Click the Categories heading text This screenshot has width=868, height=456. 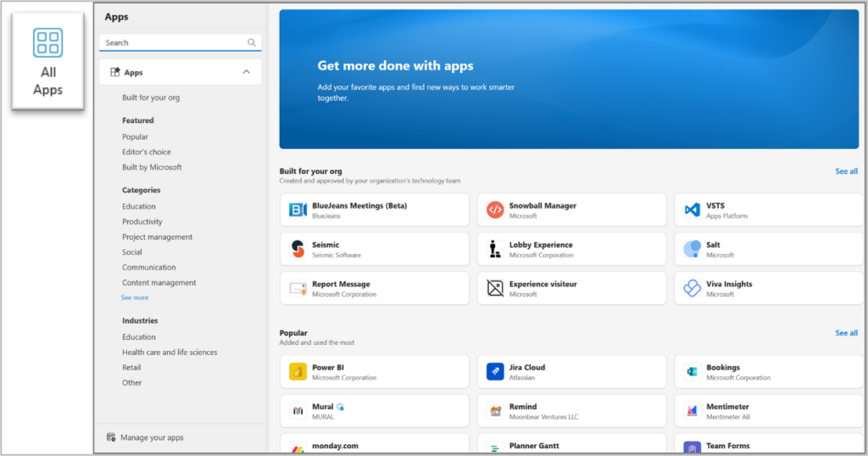coord(142,190)
